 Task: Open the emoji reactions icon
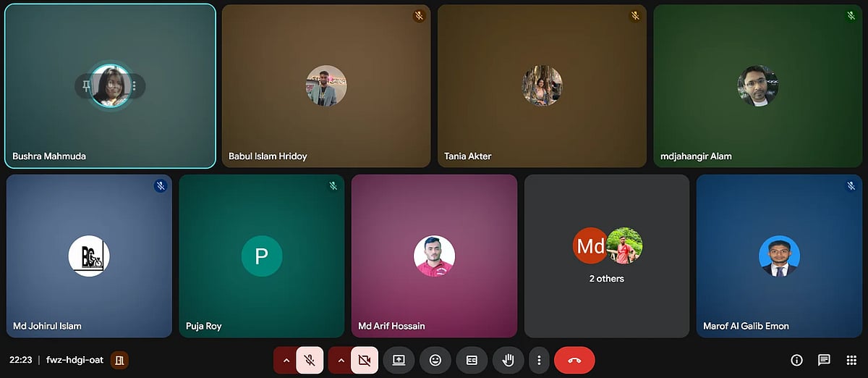pos(435,360)
